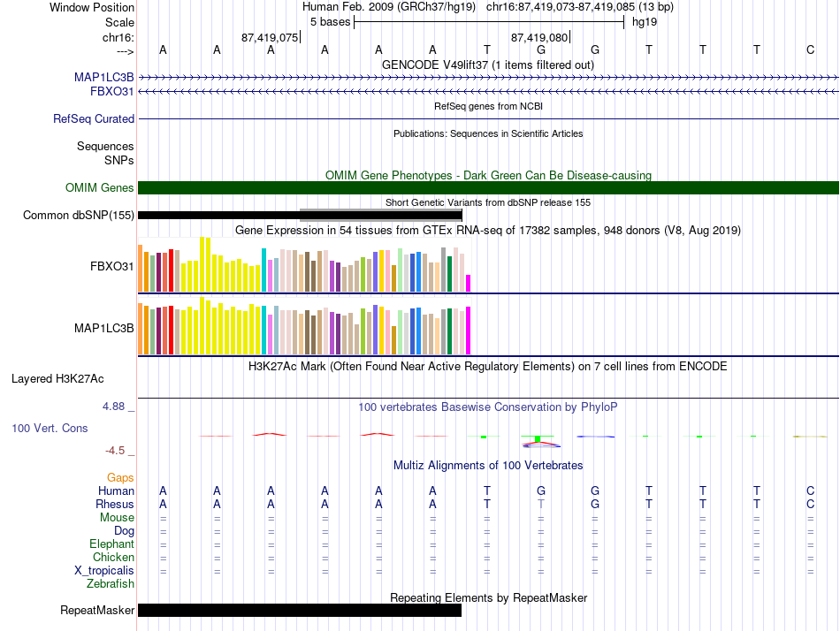Click the GTEx Gene Expression track title

coord(488,231)
